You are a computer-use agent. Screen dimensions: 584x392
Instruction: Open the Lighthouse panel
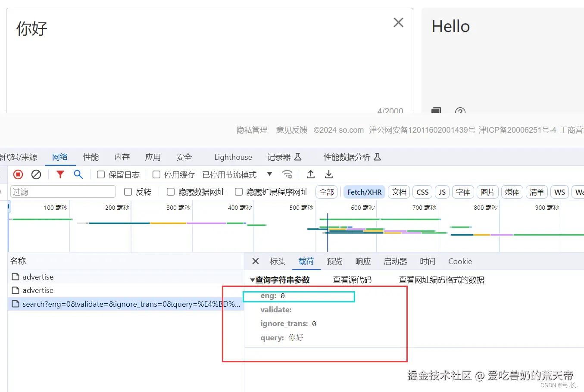coord(233,157)
